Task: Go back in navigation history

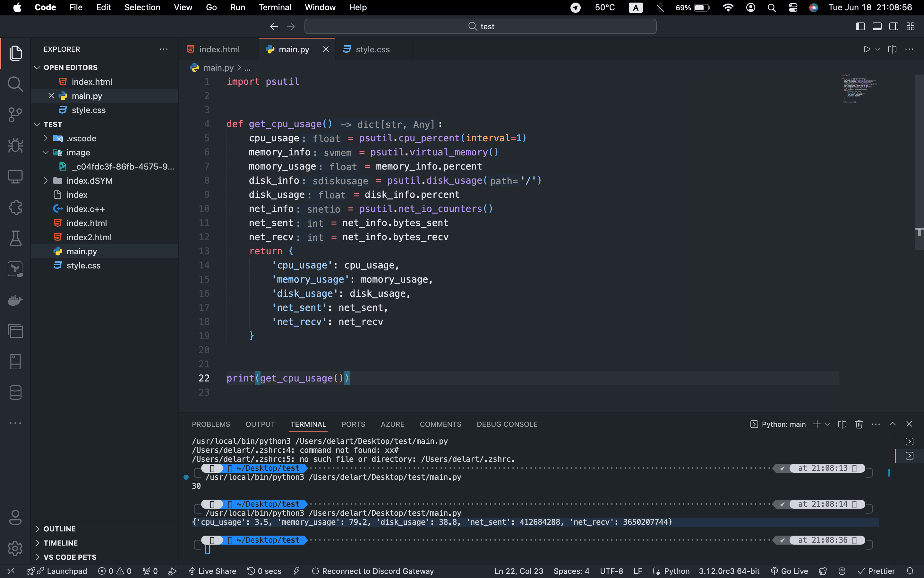Action: (274, 26)
